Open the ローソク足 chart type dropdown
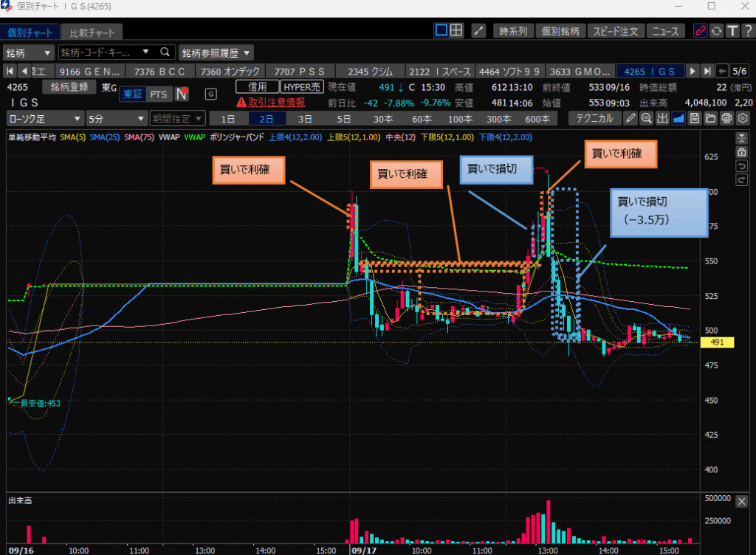The width and height of the screenshot is (756, 555). [44, 118]
